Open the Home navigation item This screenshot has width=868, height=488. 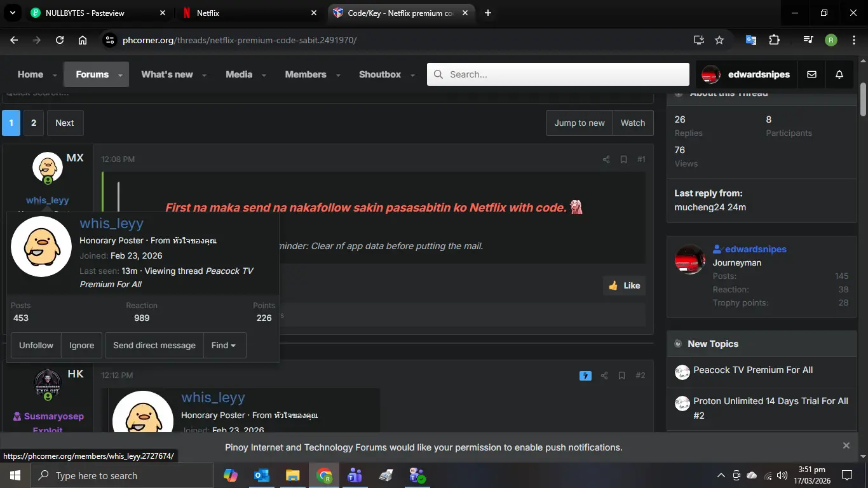[31, 74]
